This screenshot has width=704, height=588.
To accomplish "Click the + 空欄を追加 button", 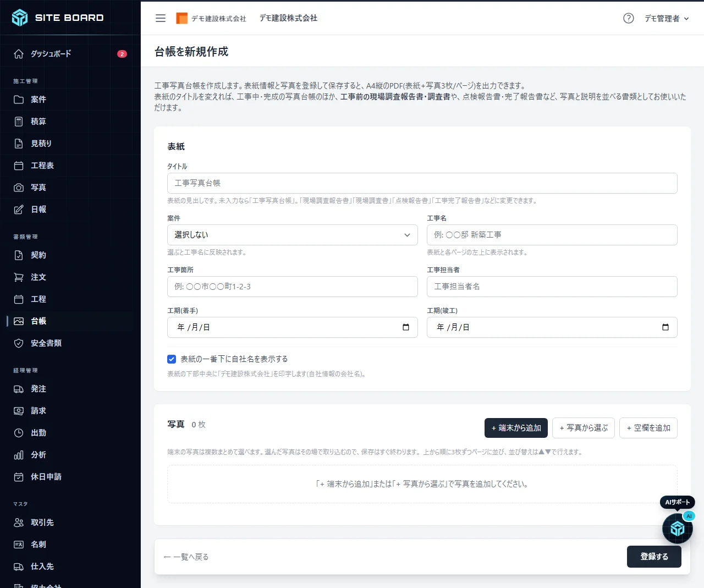I will coord(648,428).
